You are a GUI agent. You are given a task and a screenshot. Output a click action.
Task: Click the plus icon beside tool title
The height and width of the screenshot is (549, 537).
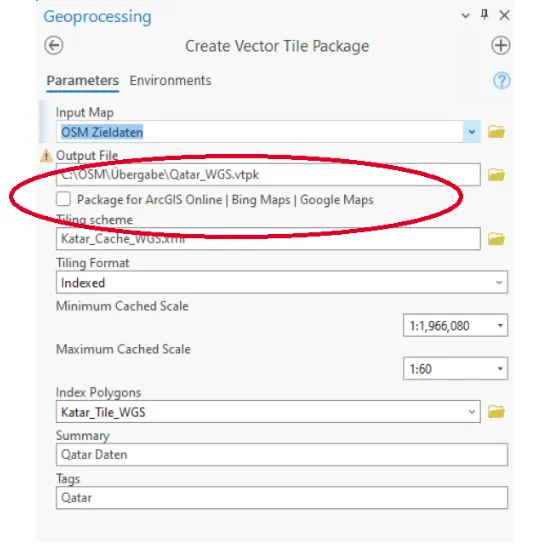coord(500,46)
